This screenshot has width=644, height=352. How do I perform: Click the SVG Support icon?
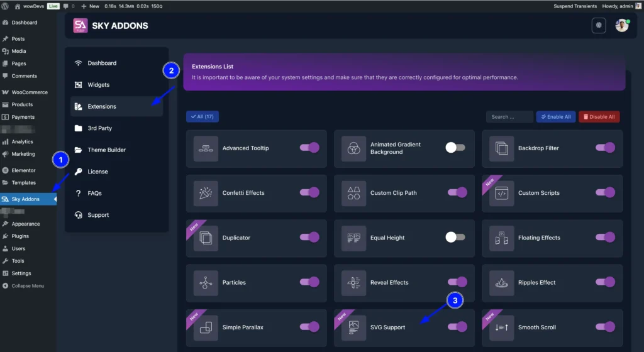[353, 327]
